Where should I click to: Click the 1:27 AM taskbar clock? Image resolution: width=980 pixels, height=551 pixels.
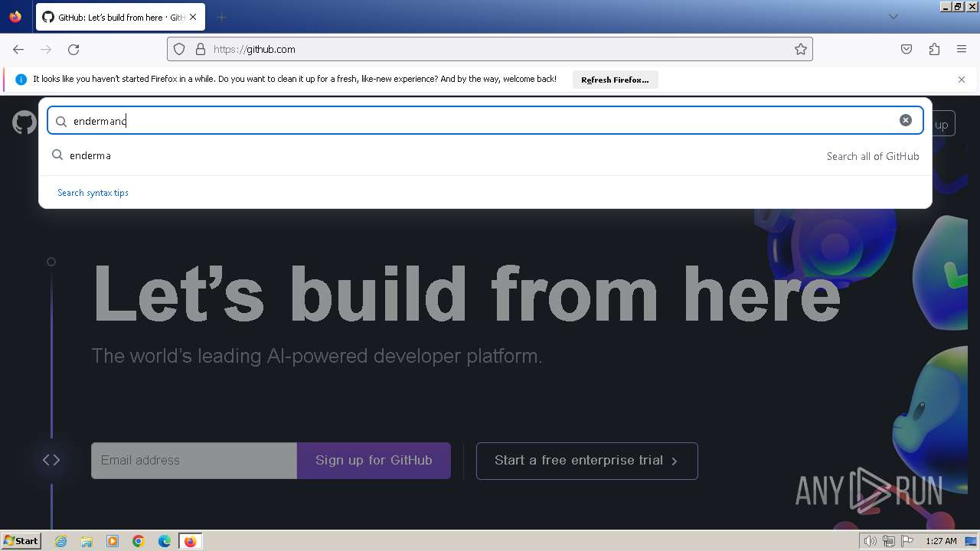click(x=941, y=541)
